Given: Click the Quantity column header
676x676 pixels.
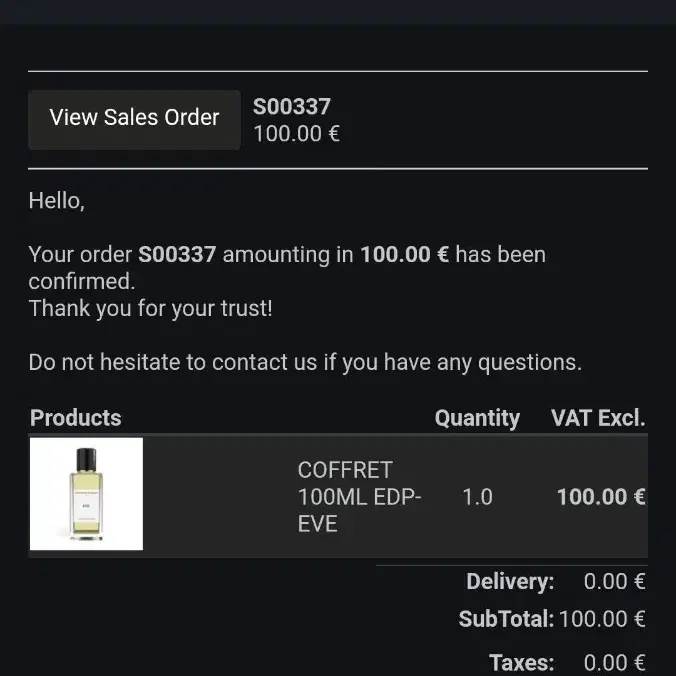Looking at the screenshot, I should (477, 418).
